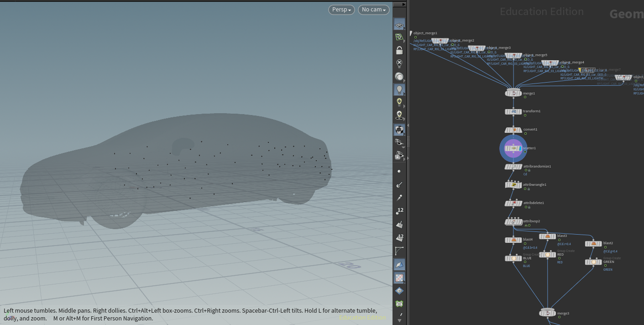Expand the display toolbar overflow arrow

400,320
